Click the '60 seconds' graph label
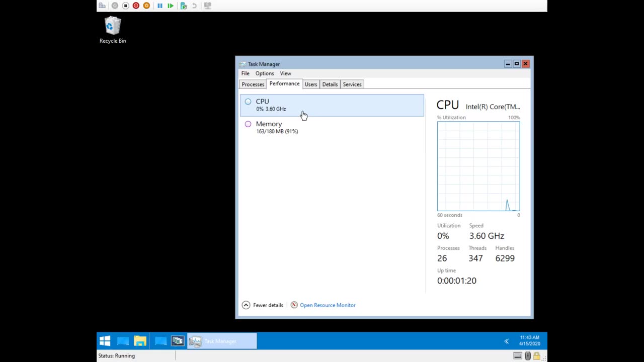This screenshot has width=644, height=362. 450,215
